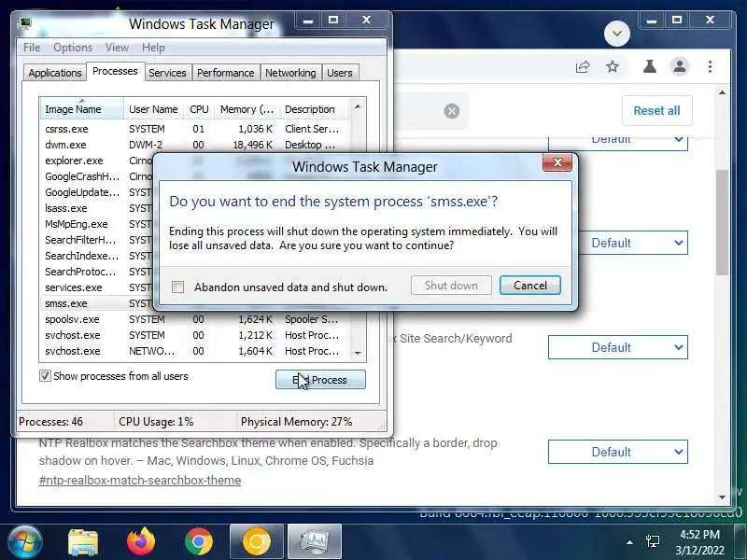
Task: Open Task Manager Help menu
Action: (153, 48)
